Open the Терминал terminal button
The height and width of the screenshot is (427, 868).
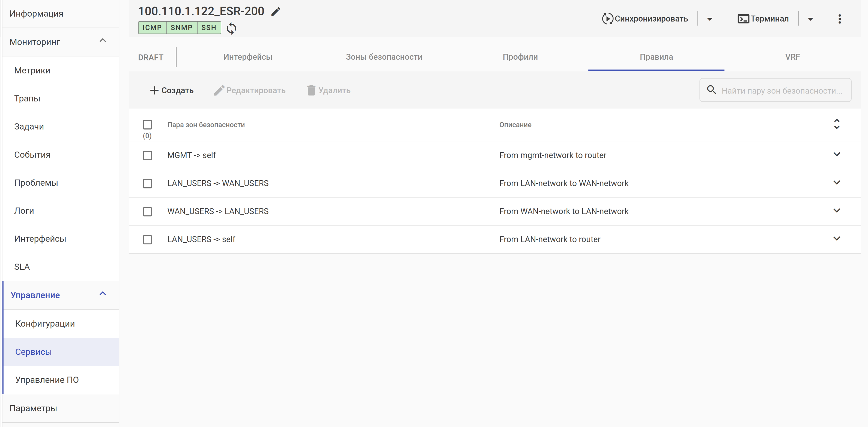763,19
